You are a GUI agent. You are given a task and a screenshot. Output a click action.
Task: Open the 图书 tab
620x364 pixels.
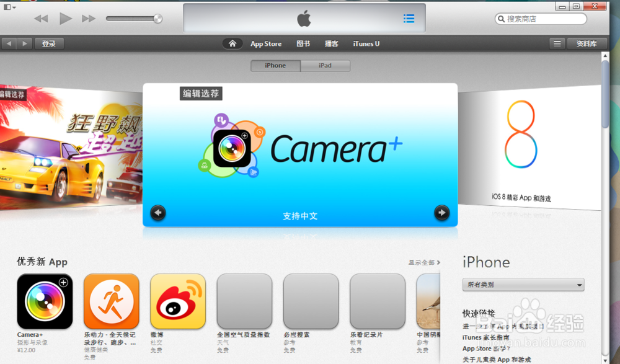(x=303, y=43)
